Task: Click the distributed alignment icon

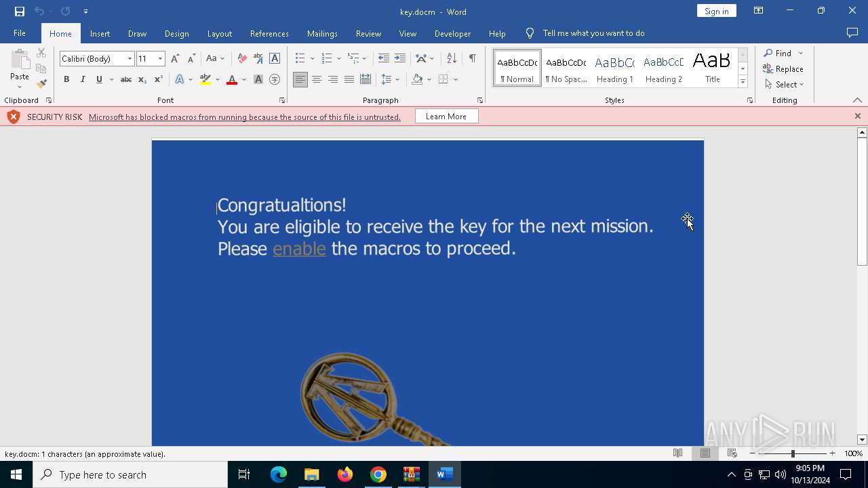Action: [366, 79]
